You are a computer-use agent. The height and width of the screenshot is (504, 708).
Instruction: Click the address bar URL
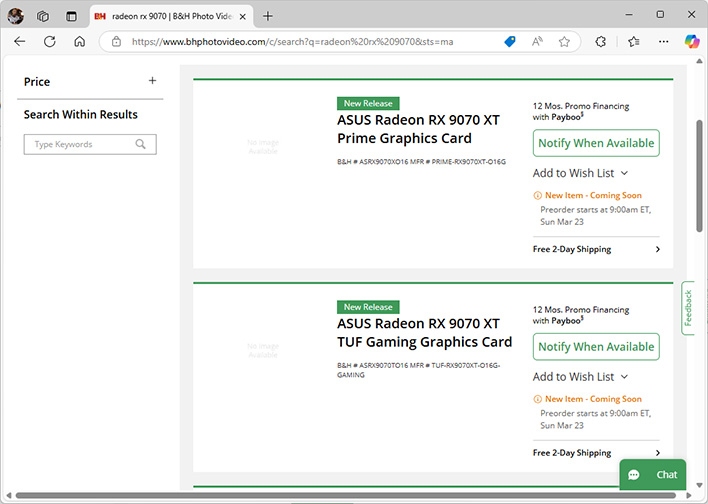pyautogui.click(x=292, y=42)
